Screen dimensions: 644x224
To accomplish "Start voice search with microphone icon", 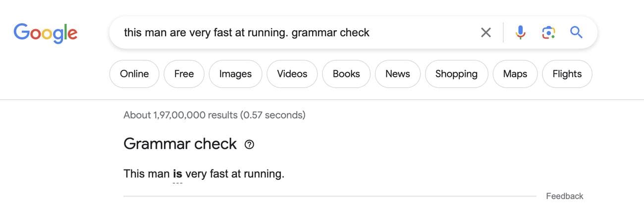I will (520, 33).
